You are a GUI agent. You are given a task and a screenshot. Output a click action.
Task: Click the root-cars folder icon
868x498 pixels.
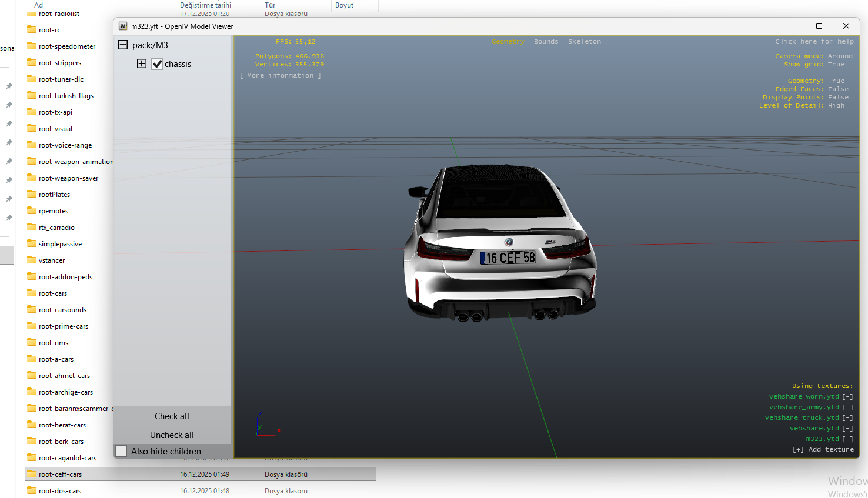tap(32, 293)
